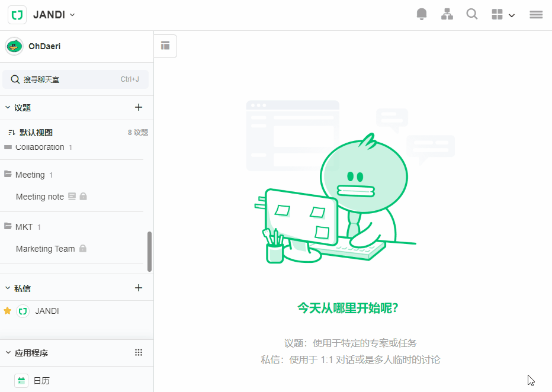Open the notifications bell
The height and width of the screenshot is (392, 552).
(421, 14)
